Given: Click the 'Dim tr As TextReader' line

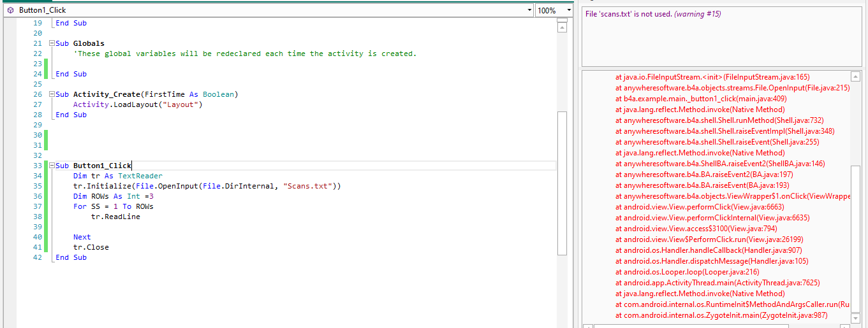Looking at the screenshot, I should click(118, 176).
